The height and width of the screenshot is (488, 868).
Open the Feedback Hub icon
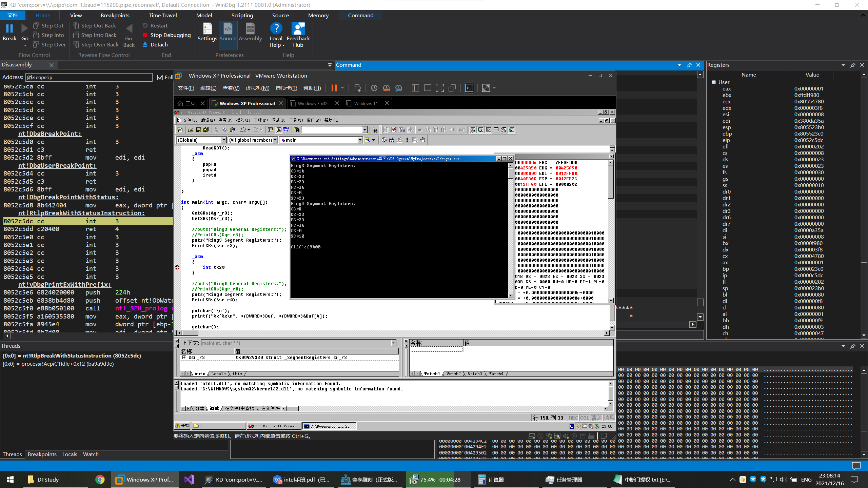tap(298, 29)
